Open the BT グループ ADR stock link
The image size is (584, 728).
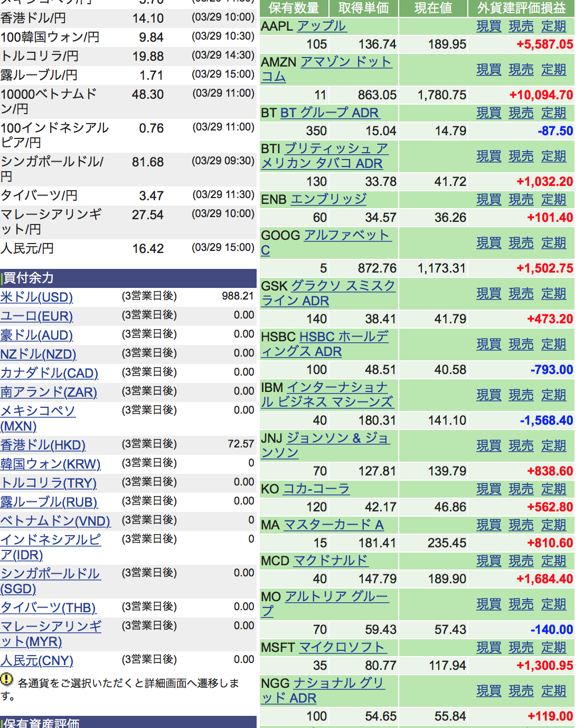329,113
